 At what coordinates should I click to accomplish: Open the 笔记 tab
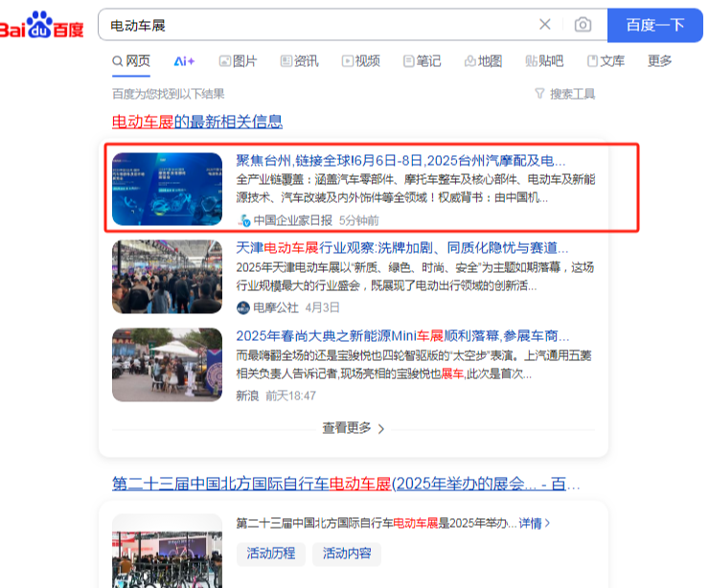tap(422, 61)
